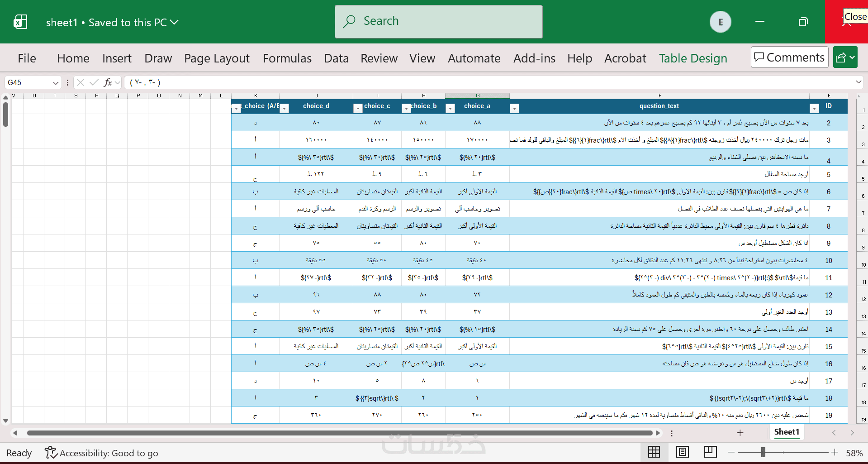Screen dimensions: 868x464
Task: Click the left arrow of horizontal scrollbar
Action: click(15, 433)
